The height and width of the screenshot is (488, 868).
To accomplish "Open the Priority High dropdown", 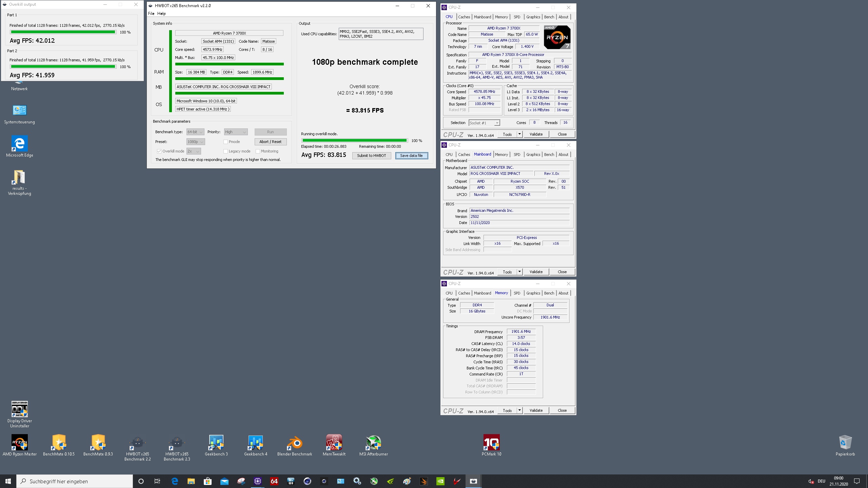I will coord(236,132).
